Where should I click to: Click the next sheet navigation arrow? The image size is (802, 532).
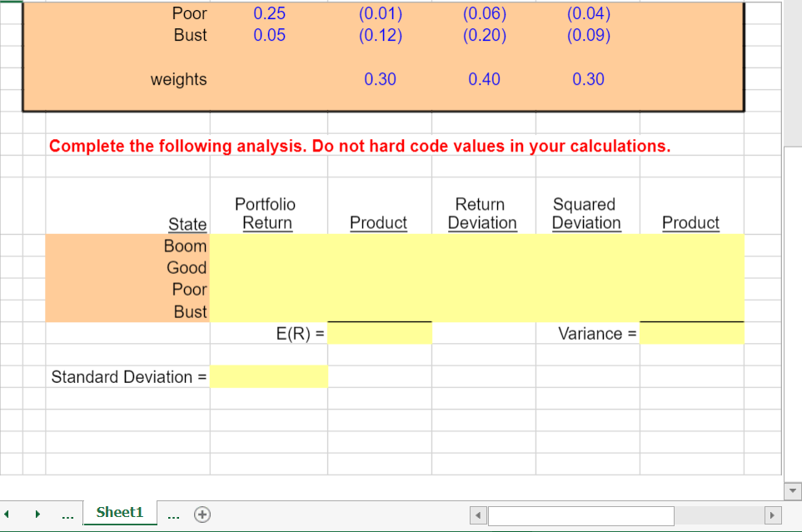(x=37, y=514)
